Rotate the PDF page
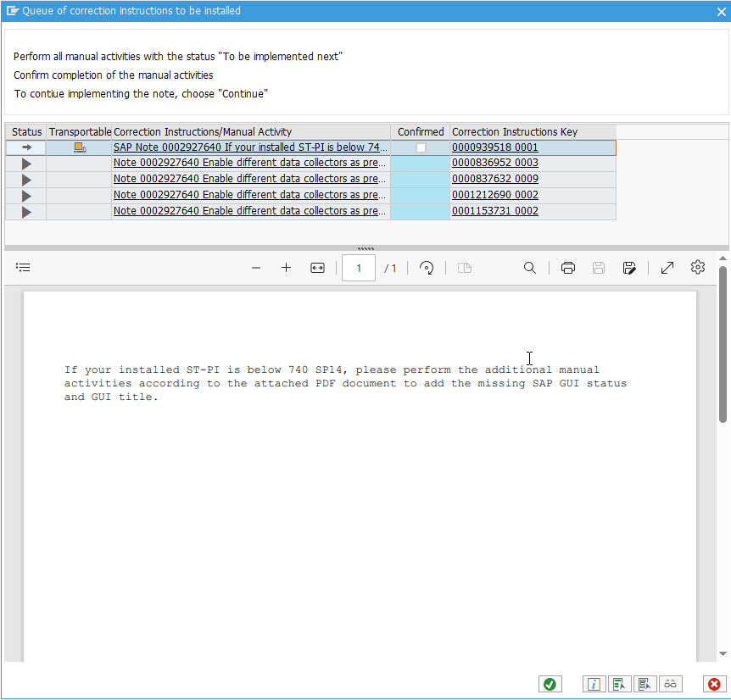Screen dimensions: 731x700 pyautogui.click(x=427, y=268)
